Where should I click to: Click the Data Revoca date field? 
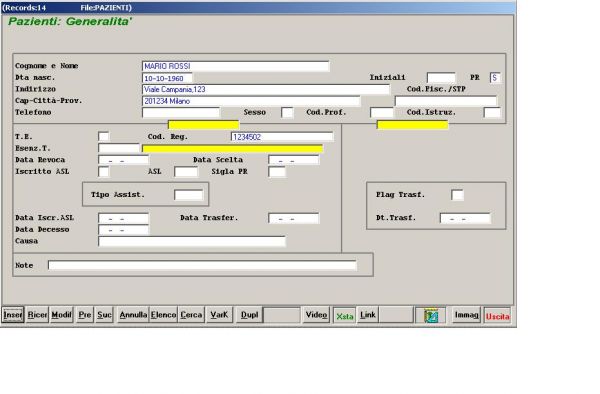tap(123, 160)
